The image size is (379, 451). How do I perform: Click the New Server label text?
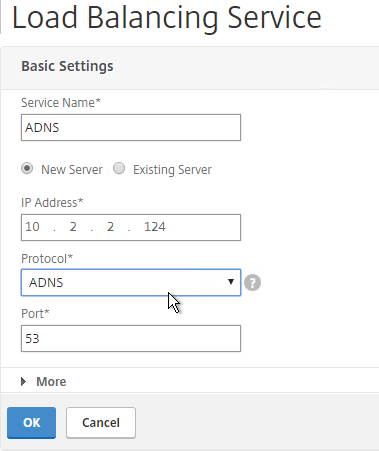pos(72,170)
